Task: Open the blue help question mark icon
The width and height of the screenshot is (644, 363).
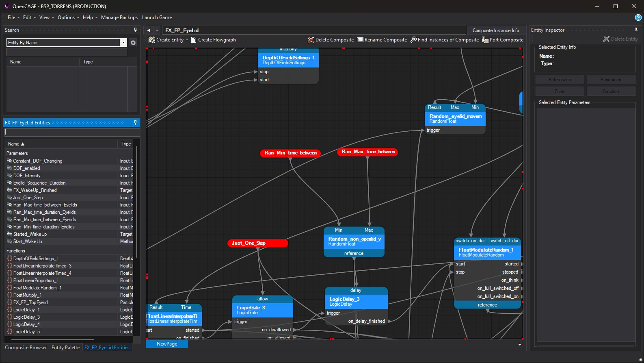Action: coord(638,17)
